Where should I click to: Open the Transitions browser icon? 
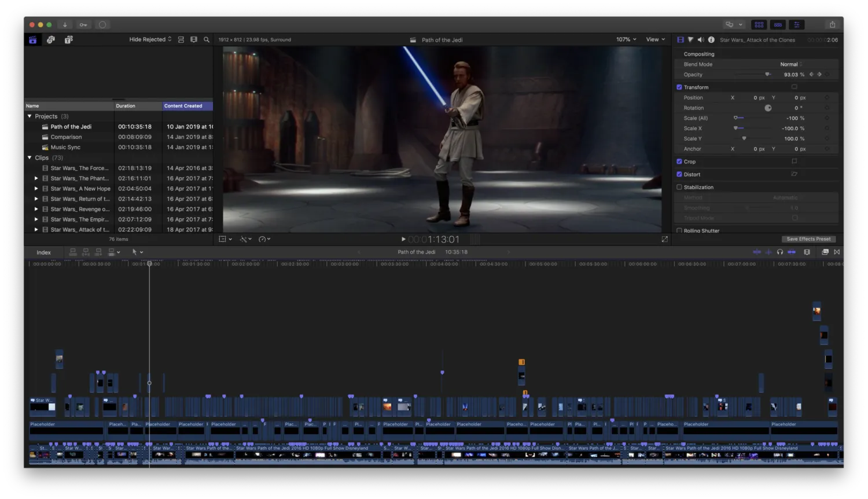[x=837, y=252]
